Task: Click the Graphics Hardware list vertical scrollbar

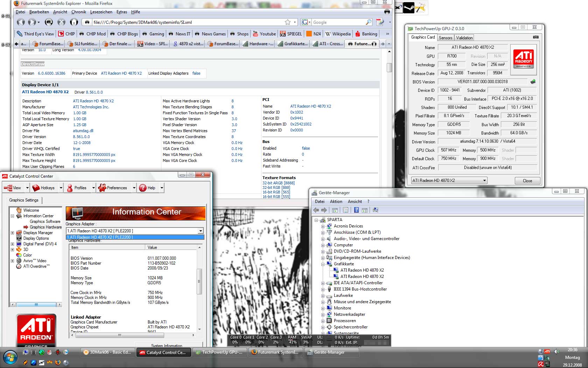Action: (199, 281)
